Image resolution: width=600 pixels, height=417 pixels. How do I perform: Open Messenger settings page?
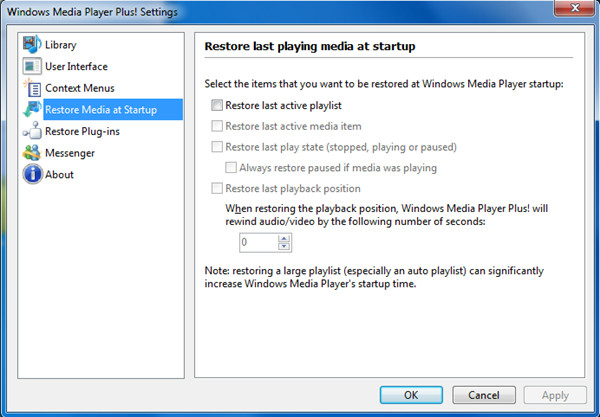pyautogui.click(x=70, y=153)
